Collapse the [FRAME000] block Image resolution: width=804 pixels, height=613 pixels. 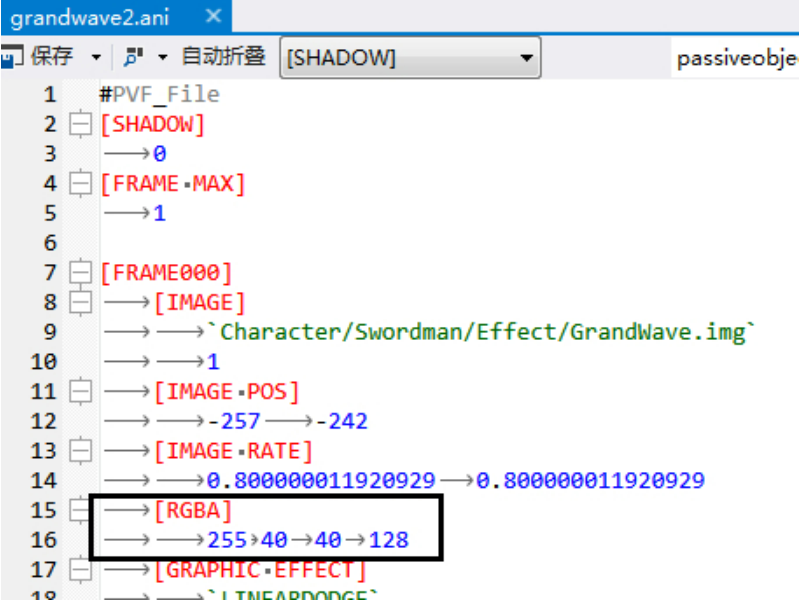tap(79, 273)
